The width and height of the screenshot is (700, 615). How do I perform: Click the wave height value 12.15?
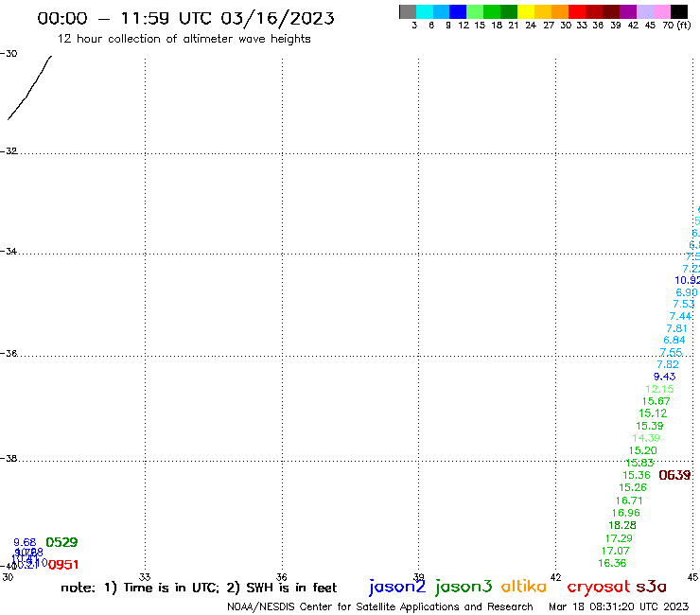click(x=659, y=389)
